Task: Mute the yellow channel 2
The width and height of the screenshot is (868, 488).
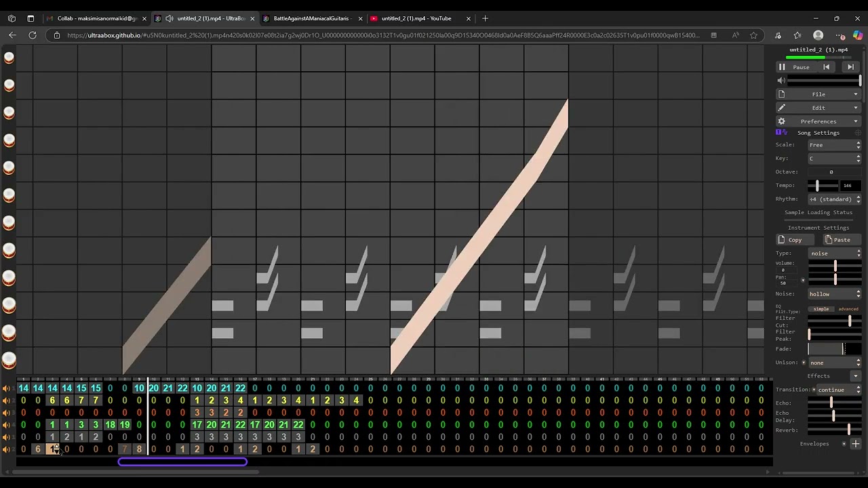Action: 6,401
